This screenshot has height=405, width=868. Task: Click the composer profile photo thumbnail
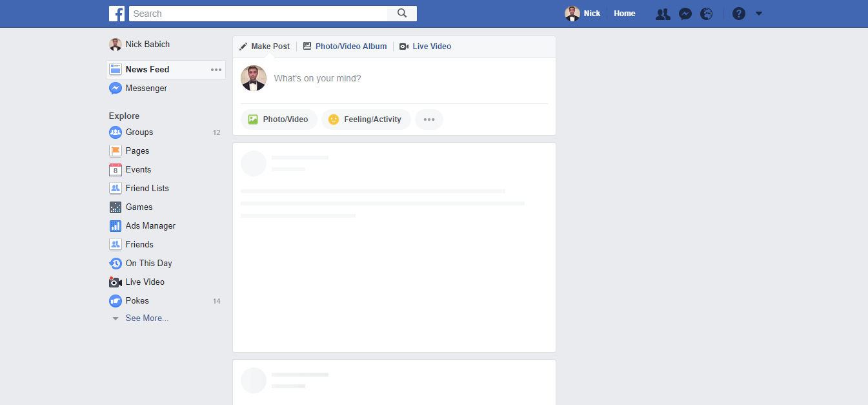254,78
